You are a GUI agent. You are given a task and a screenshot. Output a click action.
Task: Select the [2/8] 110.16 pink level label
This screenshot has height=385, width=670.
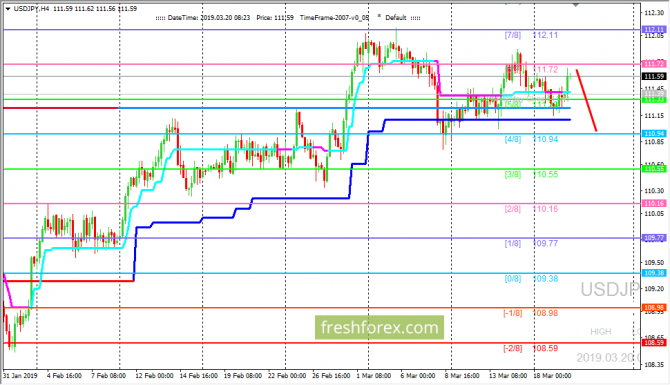pyautogui.click(x=531, y=209)
